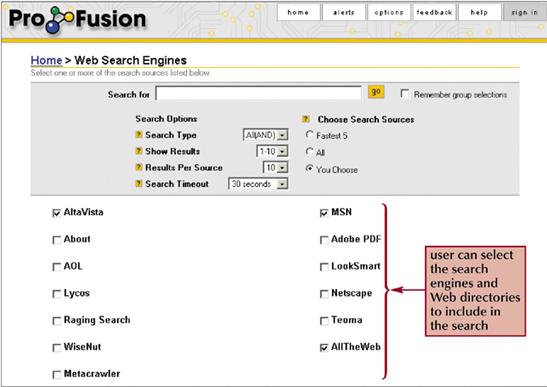Select the You Choose radio button
The width and height of the screenshot is (547, 387).
coord(309,168)
